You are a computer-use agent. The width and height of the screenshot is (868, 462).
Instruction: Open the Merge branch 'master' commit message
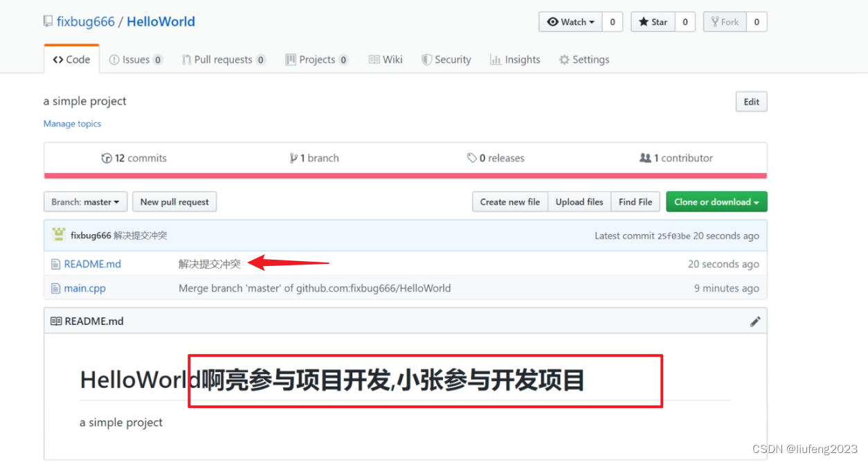tap(315, 288)
